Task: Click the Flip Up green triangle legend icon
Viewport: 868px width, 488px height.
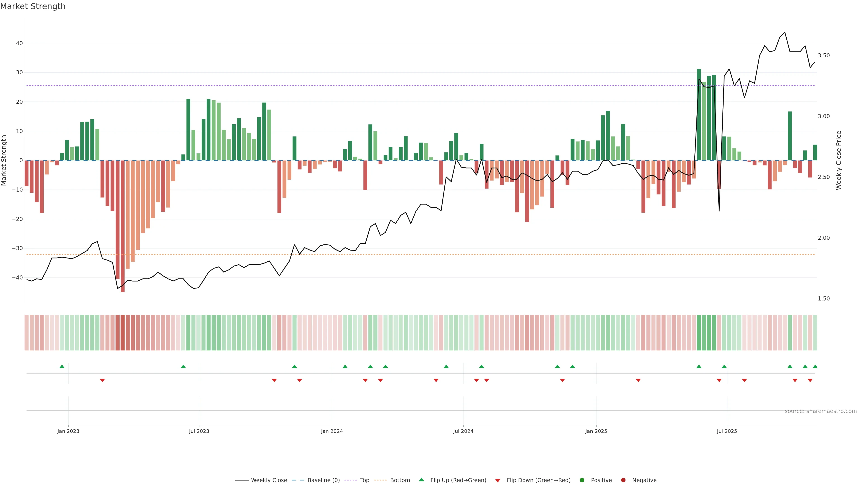Action: click(x=421, y=480)
